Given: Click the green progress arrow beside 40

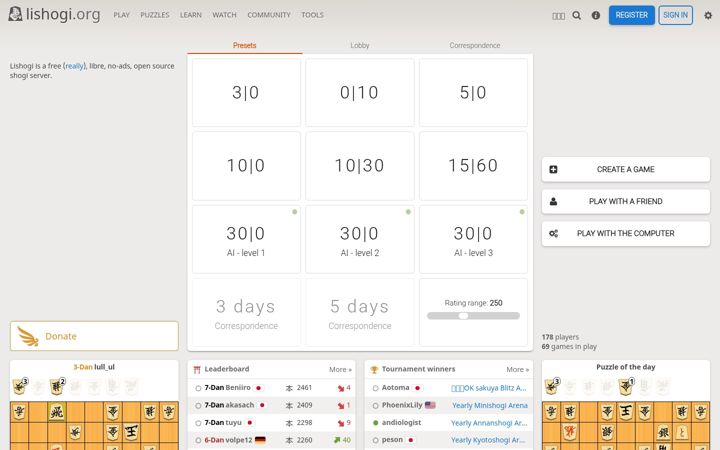Looking at the screenshot, I should pos(337,440).
